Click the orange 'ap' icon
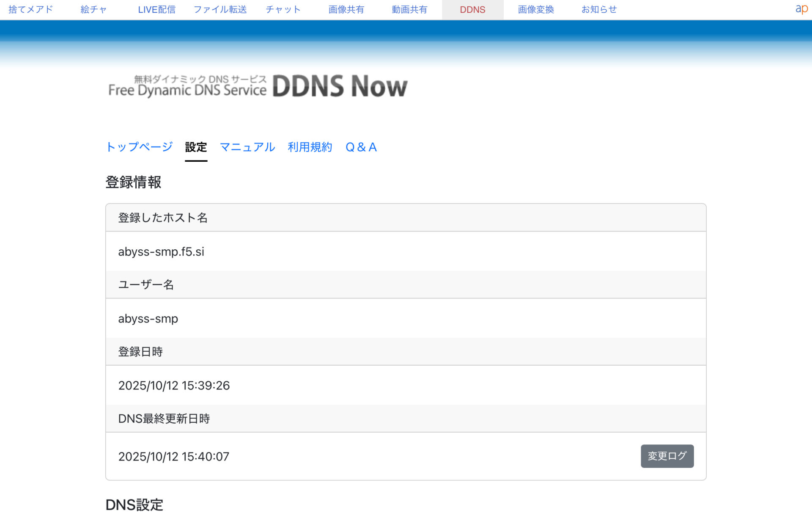The image size is (812, 513). [801, 9]
